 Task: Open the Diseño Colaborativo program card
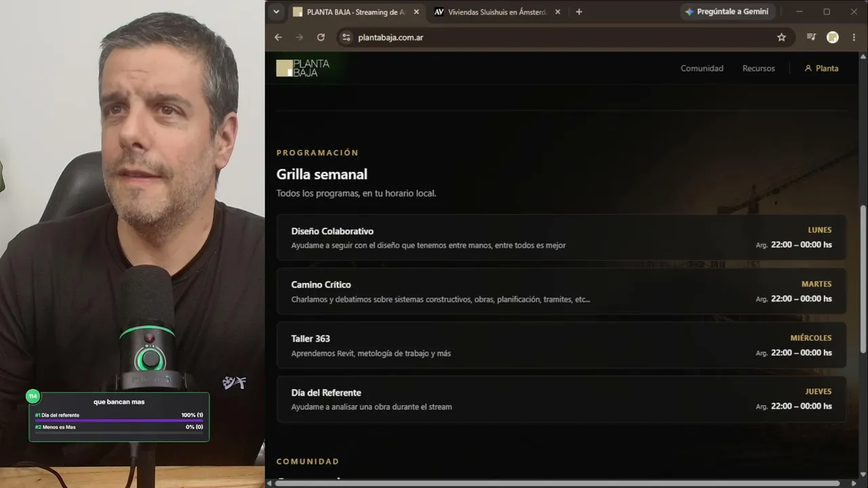point(561,237)
